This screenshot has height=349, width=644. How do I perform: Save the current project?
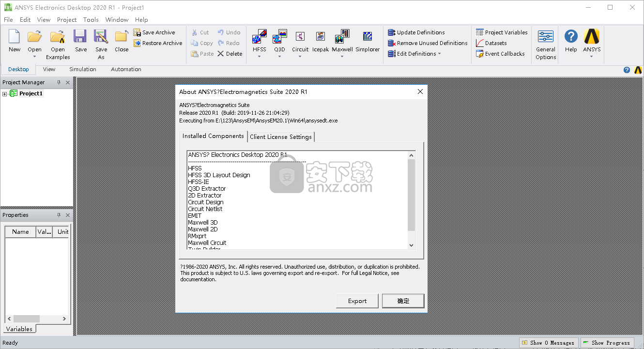coord(81,41)
